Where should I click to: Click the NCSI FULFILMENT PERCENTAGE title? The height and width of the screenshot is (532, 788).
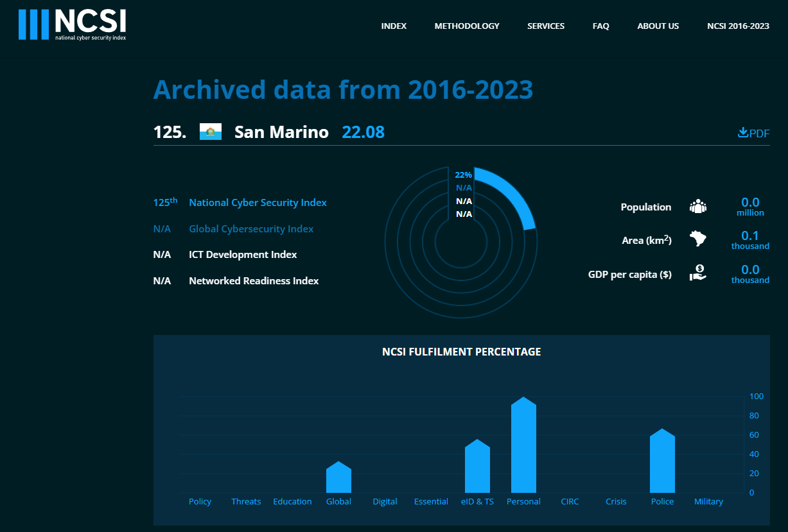point(461,352)
